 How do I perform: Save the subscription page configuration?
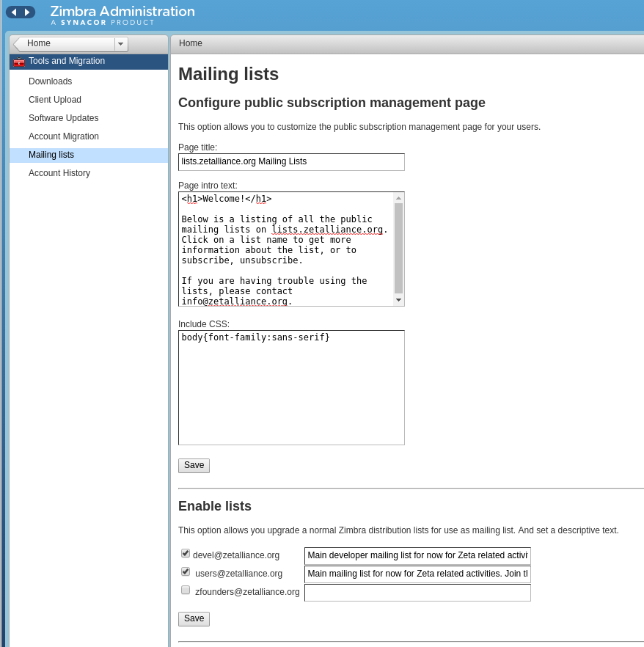tap(194, 465)
